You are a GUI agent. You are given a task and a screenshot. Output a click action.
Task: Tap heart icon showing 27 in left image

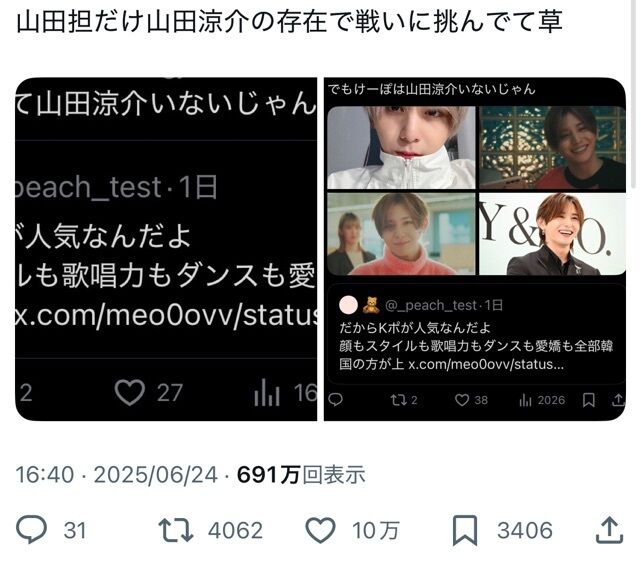tap(130, 392)
